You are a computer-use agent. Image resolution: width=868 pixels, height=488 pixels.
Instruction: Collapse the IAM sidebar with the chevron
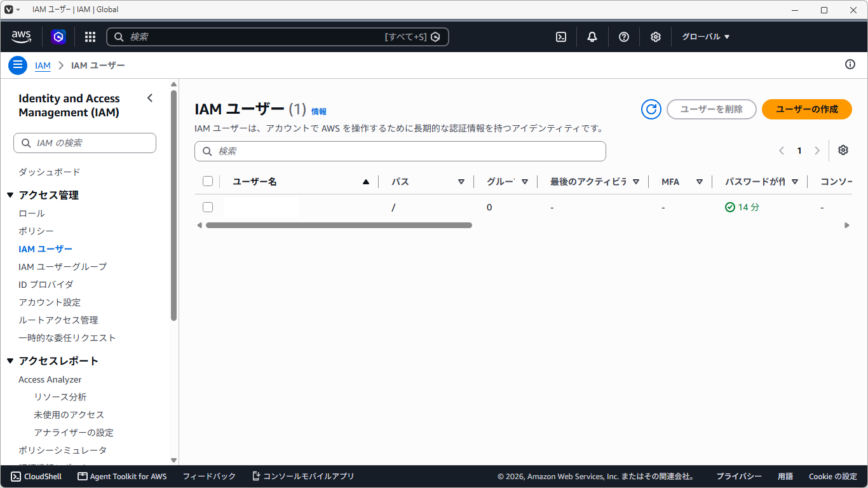(150, 98)
